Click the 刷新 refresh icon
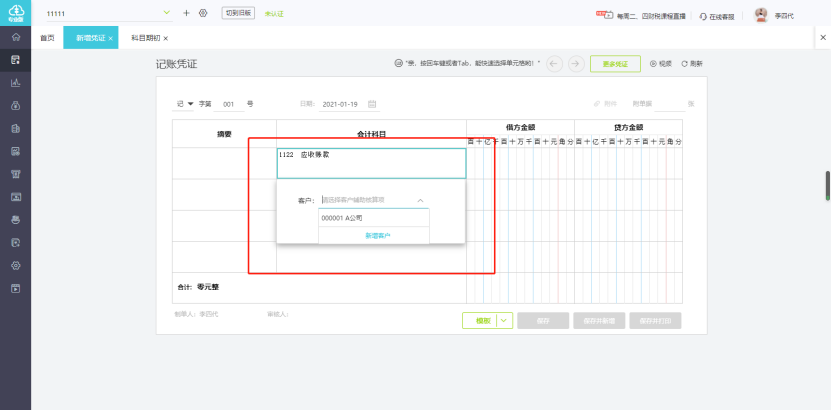Image resolution: width=831 pixels, height=410 pixels. [x=685, y=63]
